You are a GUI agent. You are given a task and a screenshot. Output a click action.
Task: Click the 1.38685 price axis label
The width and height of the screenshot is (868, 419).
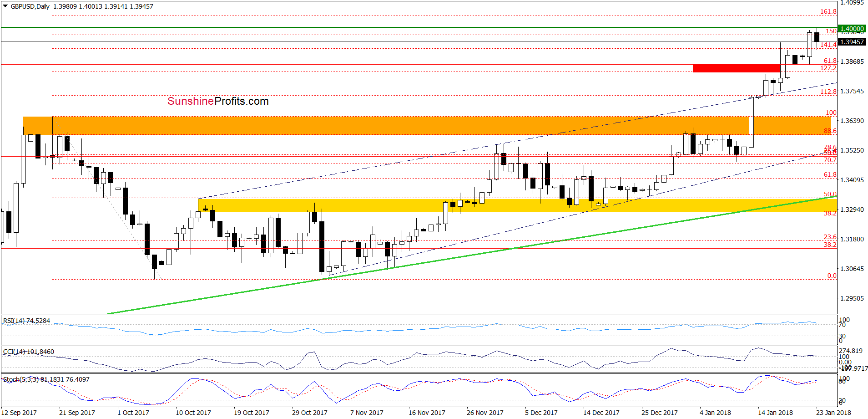point(852,61)
